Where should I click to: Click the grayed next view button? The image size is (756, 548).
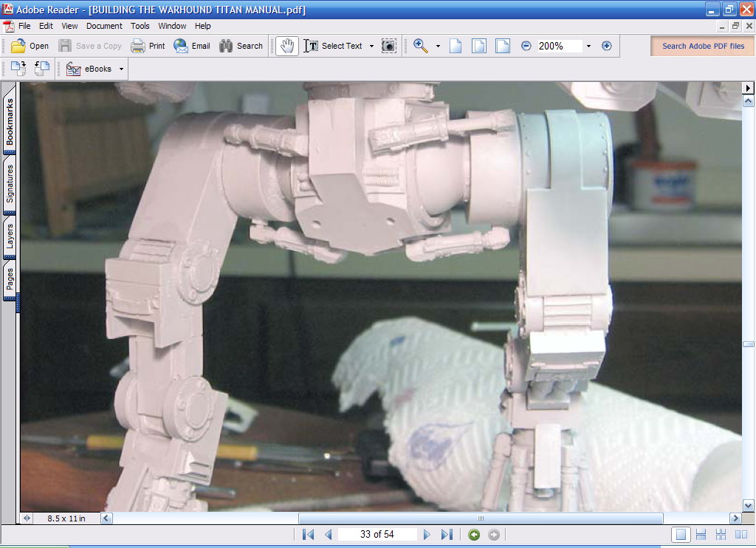click(494, 535)
